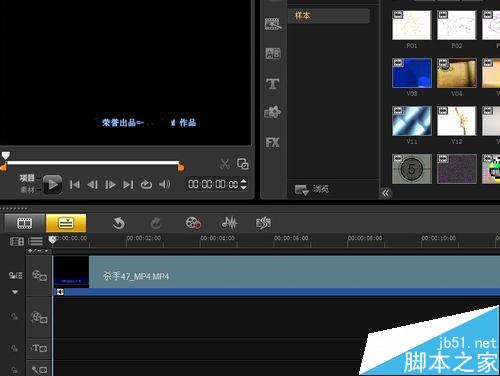Image resolution: width=500 pixels, height=376 pixels.
Task: Open the Transition (AB) library
Action: [x=273, y=53]
